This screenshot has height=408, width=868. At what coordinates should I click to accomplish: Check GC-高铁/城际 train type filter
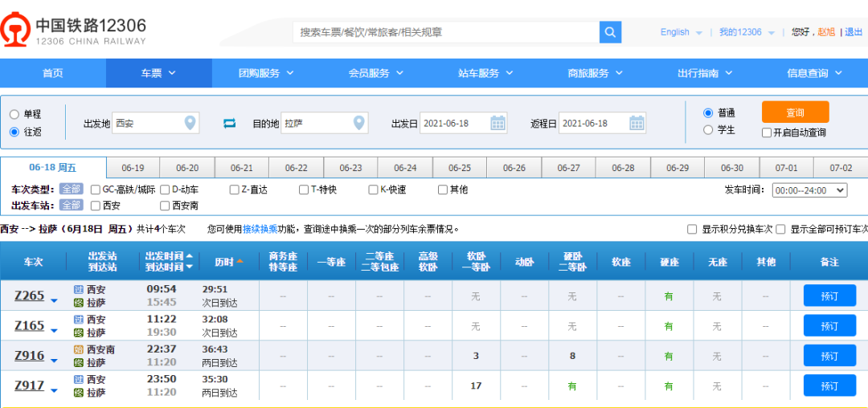(x=95, y=190)
